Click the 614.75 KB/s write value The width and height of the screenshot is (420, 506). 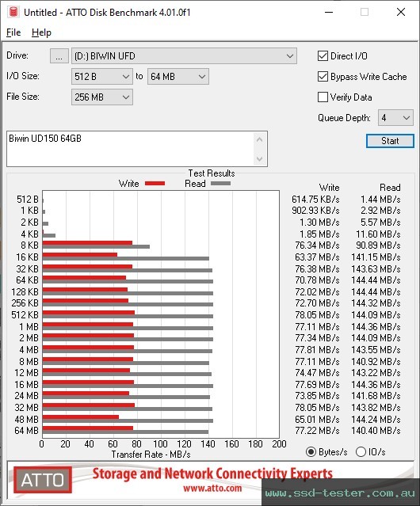pyautogui.click(x=315, y=199)
